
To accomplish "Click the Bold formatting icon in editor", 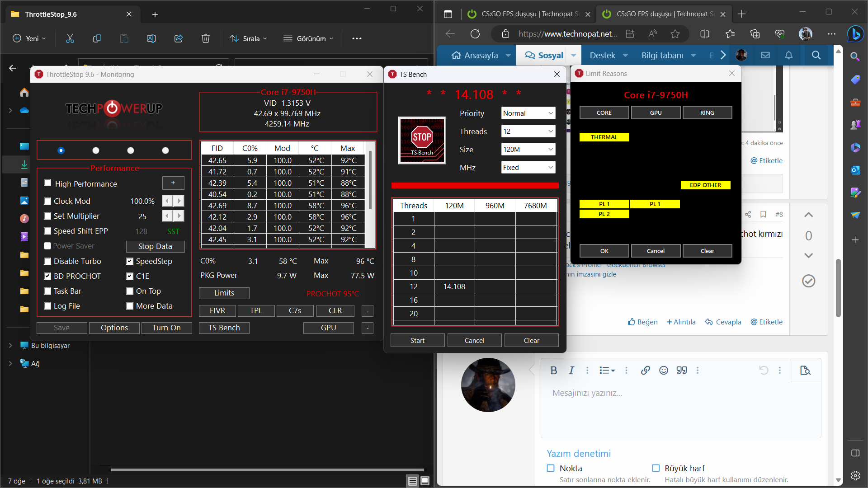I will tap(553, 371).
